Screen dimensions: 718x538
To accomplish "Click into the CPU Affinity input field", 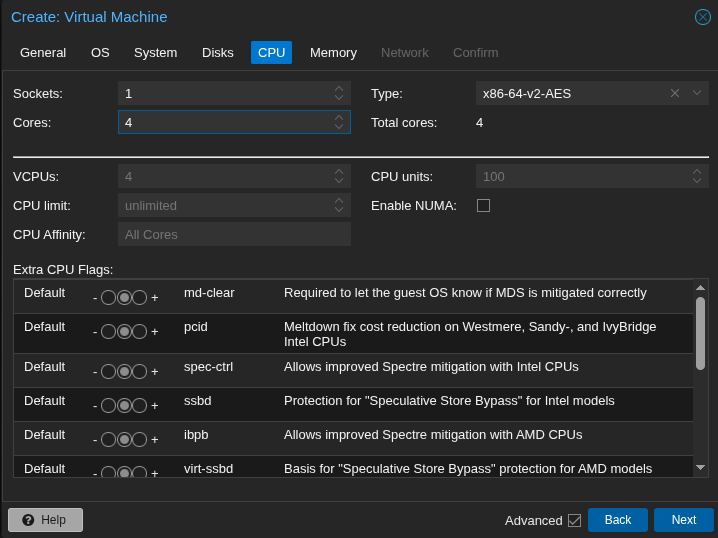I will point(234,234).
